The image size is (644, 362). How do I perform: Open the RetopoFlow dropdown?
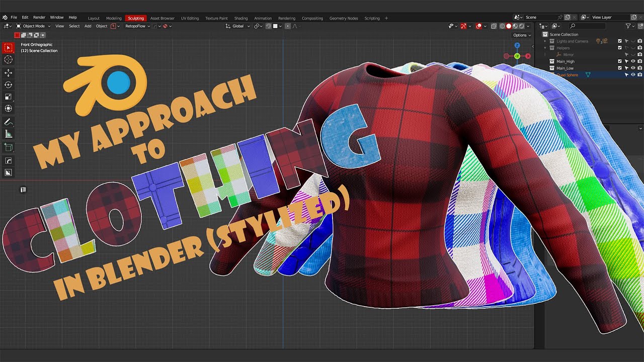coord(138,26)
